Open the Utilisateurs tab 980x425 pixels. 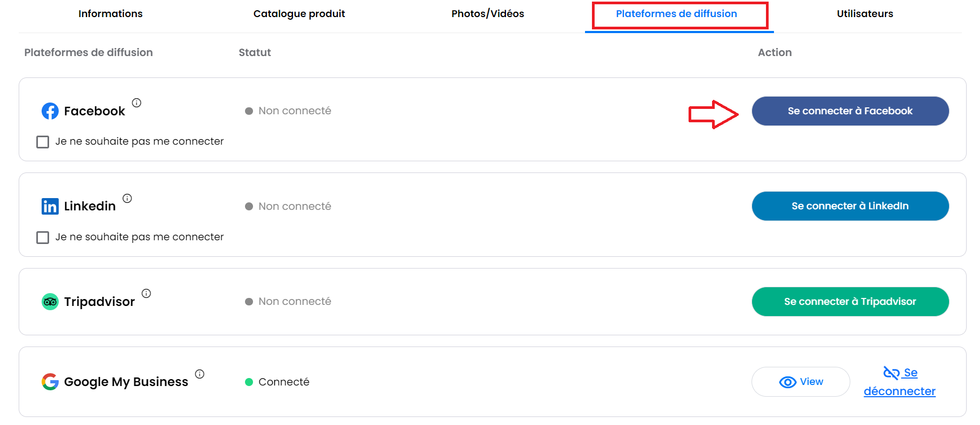[x=865, y=14]
